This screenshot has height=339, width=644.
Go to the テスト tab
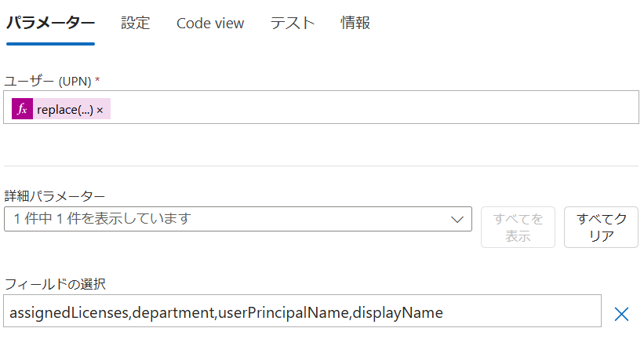[293, 23]
